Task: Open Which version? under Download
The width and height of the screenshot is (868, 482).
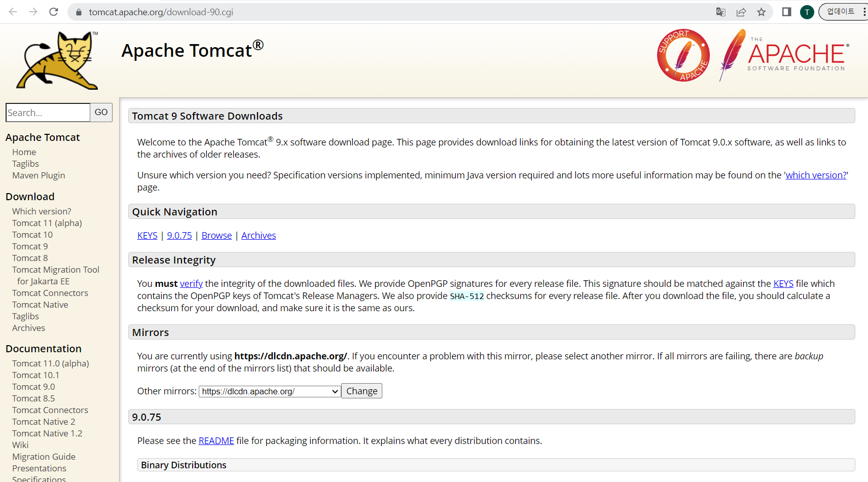Action: [x=42, y=211]
